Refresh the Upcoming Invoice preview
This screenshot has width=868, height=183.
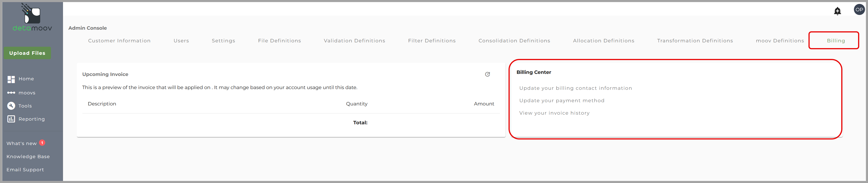tap(487, 74)
